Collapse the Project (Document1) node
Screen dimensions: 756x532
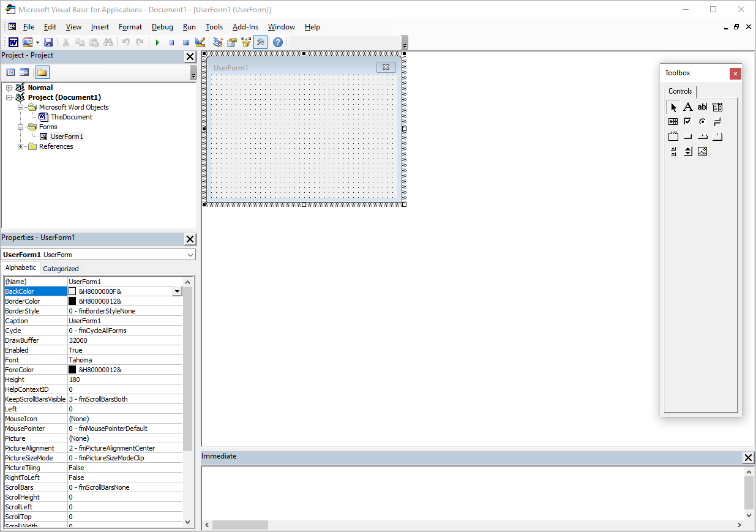click(x=9, y=97)
